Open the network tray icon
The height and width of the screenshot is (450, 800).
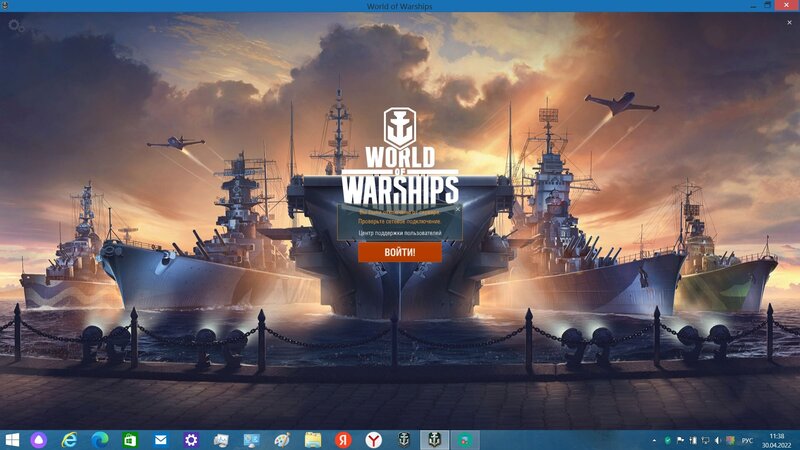pos(706,440)
